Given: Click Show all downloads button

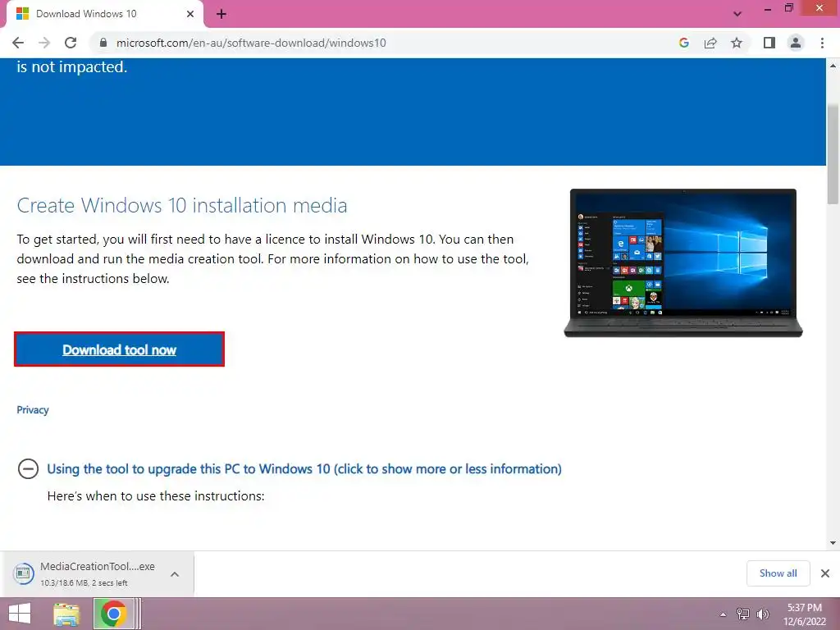Looking at the screenshot, I should (x=778, y=573).
